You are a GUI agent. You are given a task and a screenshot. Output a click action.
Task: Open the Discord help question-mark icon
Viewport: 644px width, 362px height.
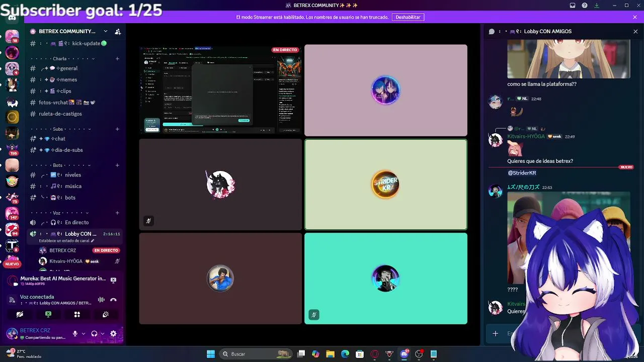click(x=585, y=6)
